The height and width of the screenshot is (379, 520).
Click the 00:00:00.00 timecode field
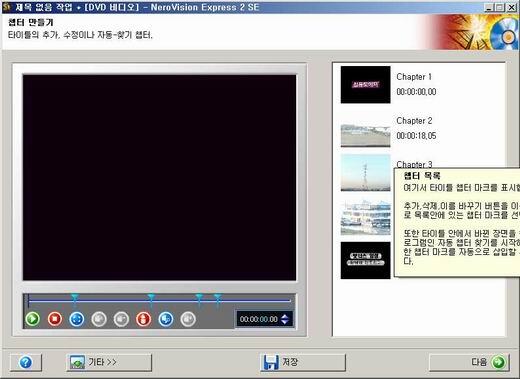pyautogui.click(x=258, y=319)
